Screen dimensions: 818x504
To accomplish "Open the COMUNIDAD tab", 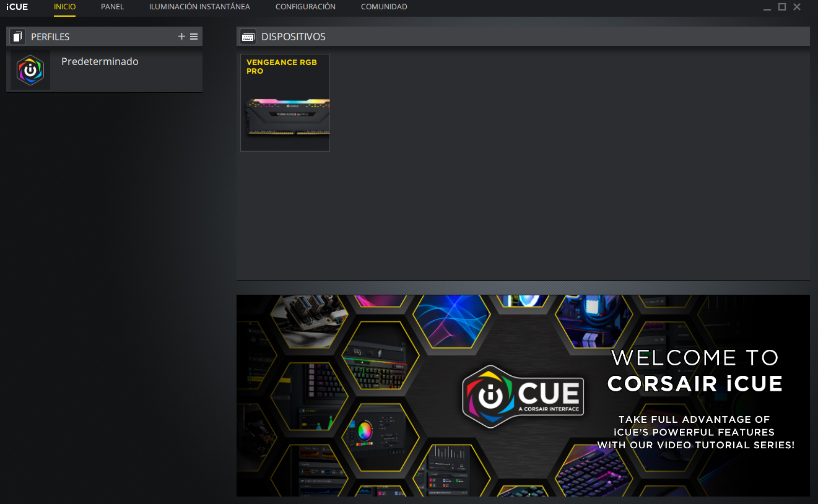I will click(x=384, y=7).
